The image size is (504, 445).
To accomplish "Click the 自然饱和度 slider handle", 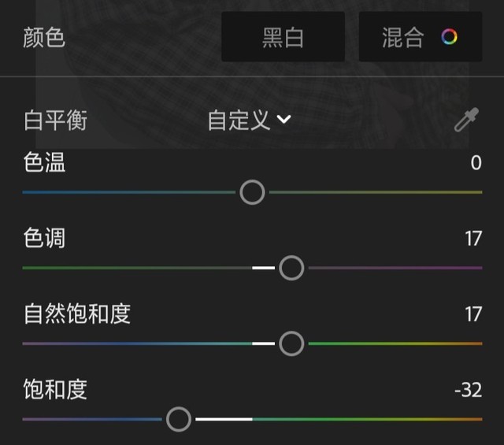I will click(x=291, y=343).
